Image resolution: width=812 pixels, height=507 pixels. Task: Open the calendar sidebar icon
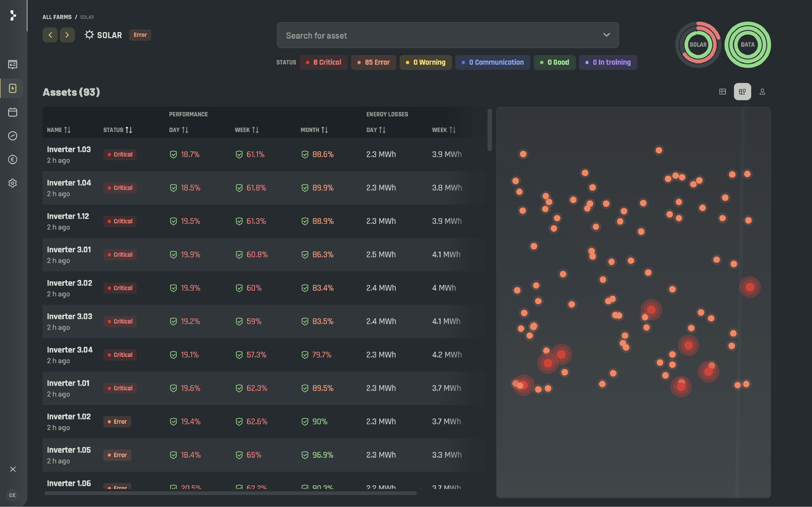pos(13,112)
